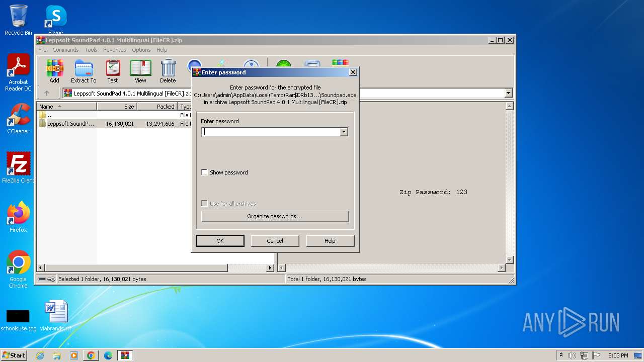Viewport: 644px width, 362px height.
Task: Open the Options menu
Action: (x=141, y=50)
